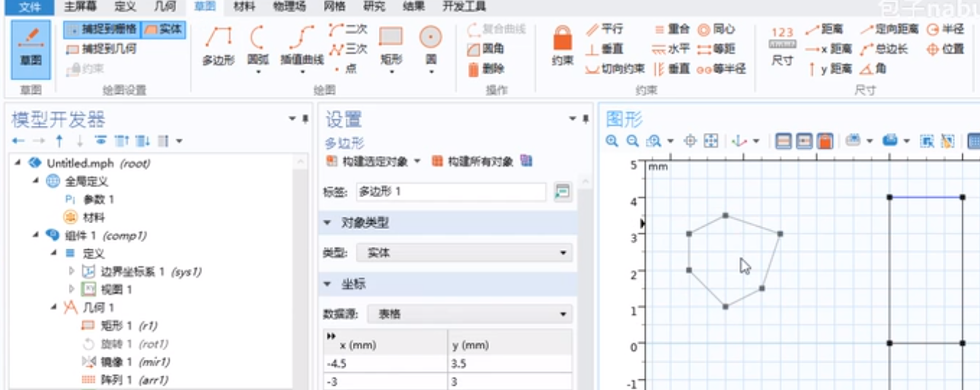This screenshot has width=980, height=390.
Task: Collapse the 坐标 coordinates section
Action: [327, 284]
